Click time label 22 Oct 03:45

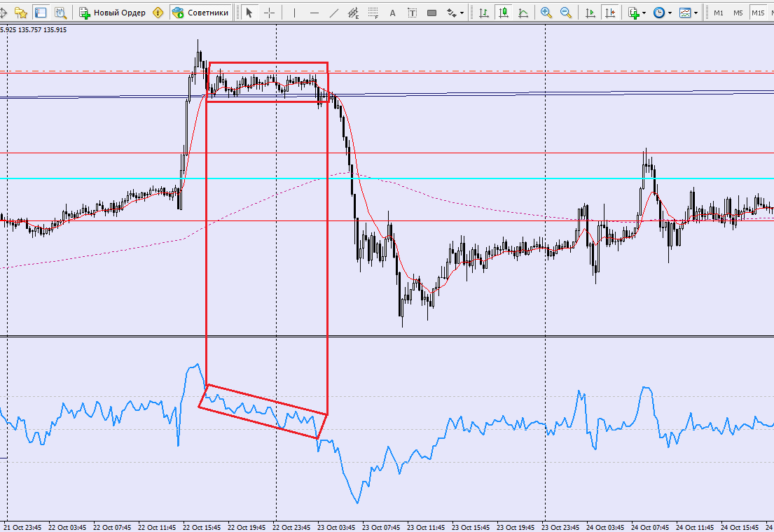67,527
